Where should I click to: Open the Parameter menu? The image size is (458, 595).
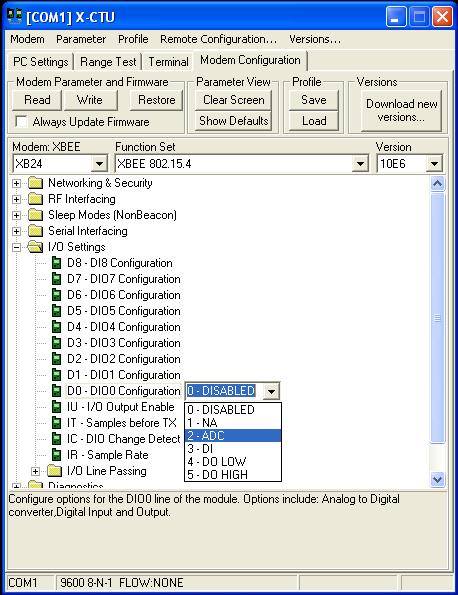81,39
